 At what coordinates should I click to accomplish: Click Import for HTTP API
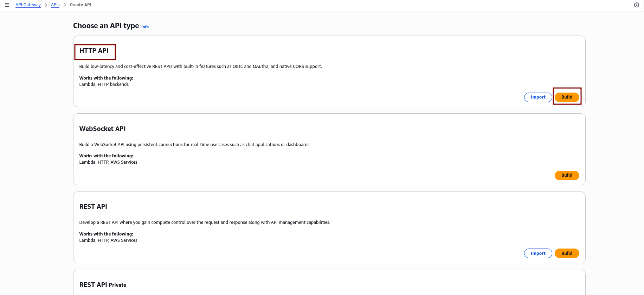click(538, 97)
